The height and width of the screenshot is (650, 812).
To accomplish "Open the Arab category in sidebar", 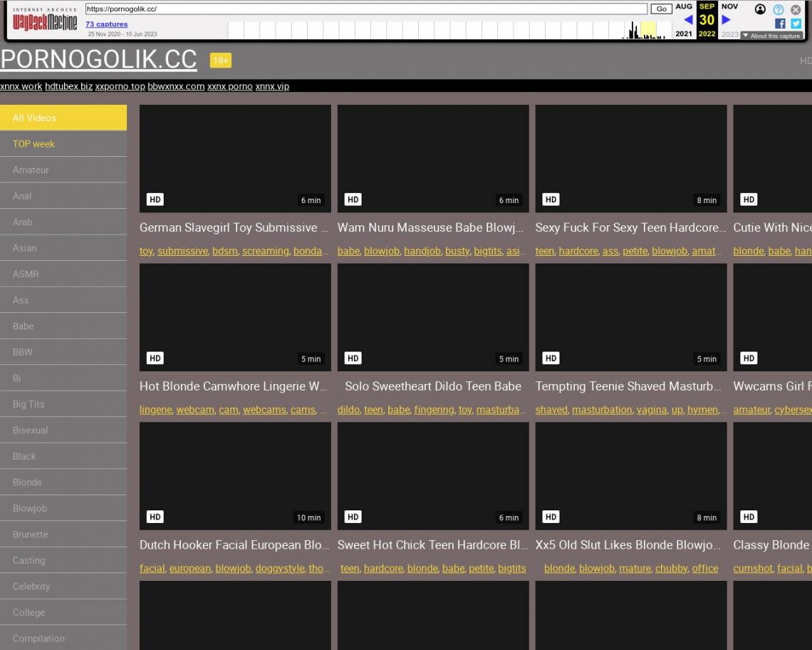I will tap(63, 222).
